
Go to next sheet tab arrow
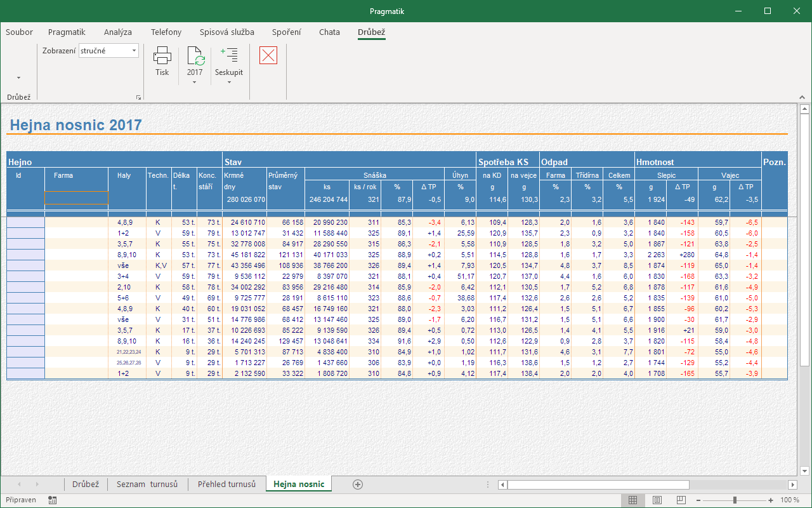(x=37, y=485)
